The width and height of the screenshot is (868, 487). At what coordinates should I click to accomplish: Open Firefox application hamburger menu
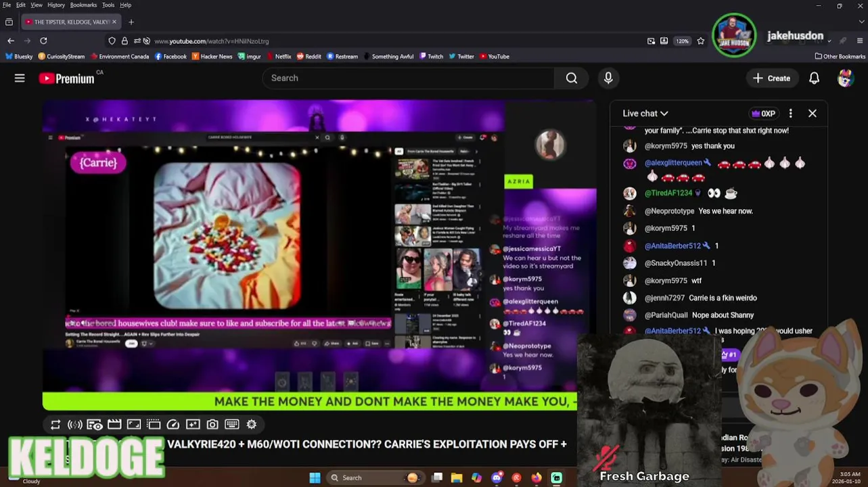pyautogui.click(x=860, y=41)
